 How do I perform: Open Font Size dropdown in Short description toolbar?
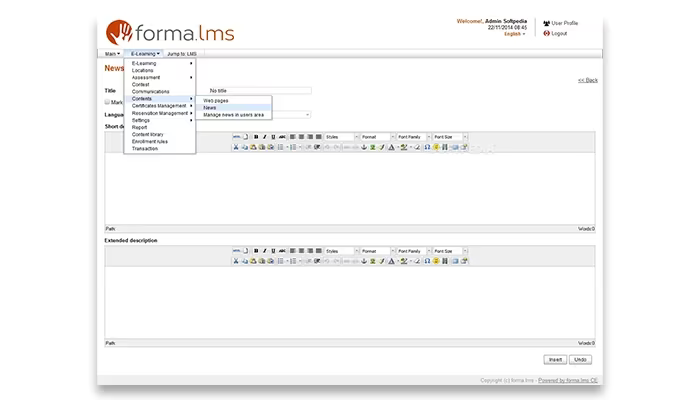pyautogui.click(x=450, y=137)
